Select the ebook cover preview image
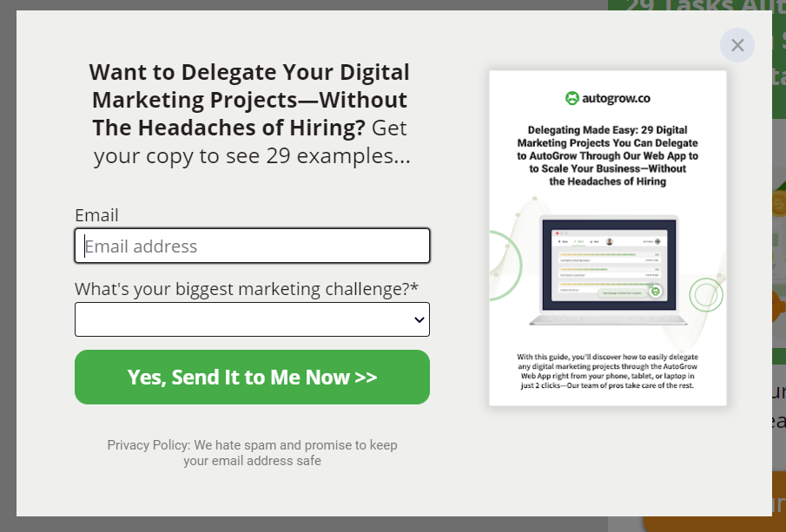The height and width of the screenshot is (532, 786). 608,238
